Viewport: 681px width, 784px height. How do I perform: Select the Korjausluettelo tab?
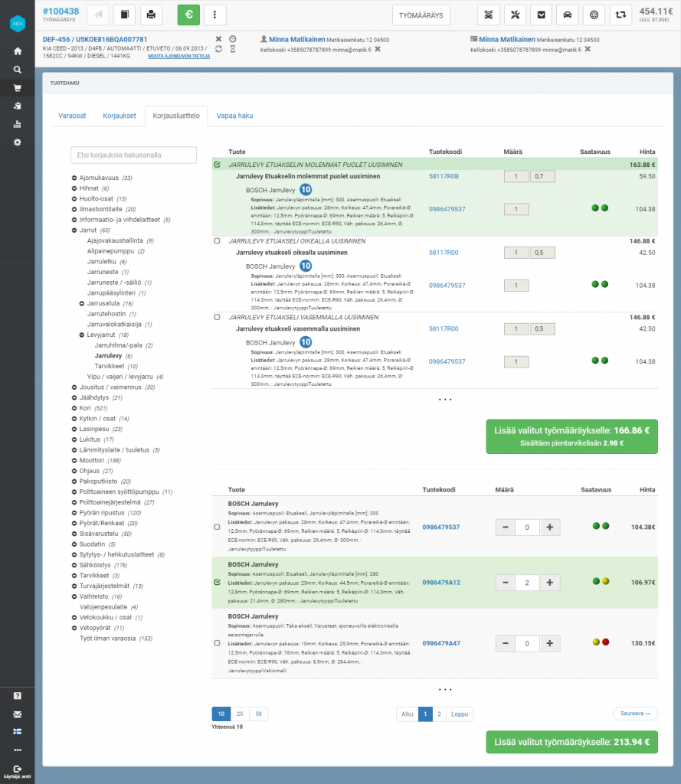[176, 116]
